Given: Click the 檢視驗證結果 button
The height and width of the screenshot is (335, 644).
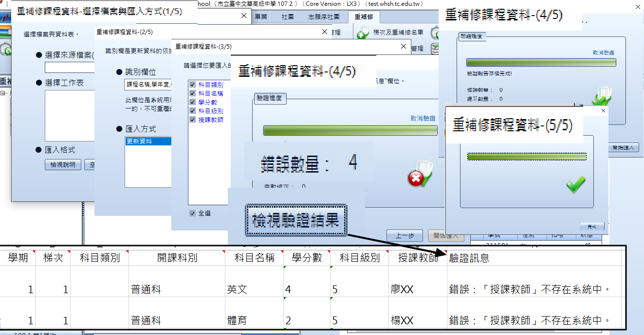Looking at the screenshot, I should 296,221.
